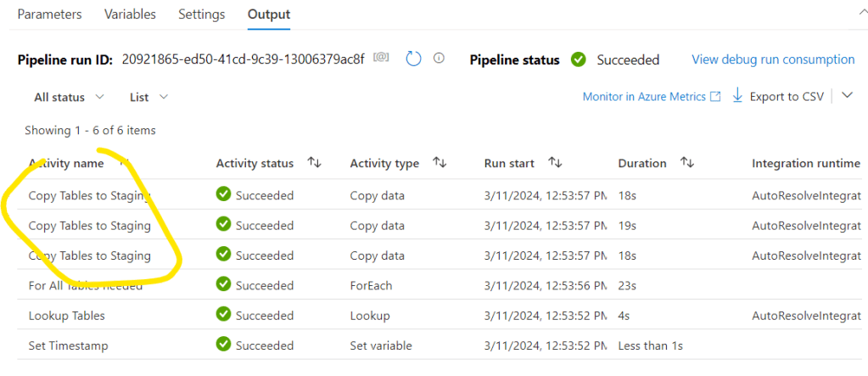Sort by Duration column arrows
The image size is (868, 376).
pos(687,163)
